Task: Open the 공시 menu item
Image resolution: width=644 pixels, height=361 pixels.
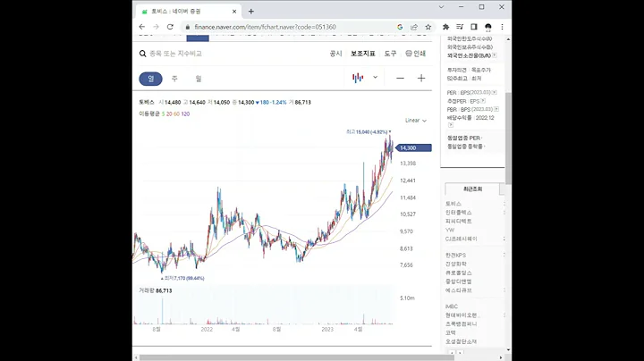Action: [x=336, y=54]
